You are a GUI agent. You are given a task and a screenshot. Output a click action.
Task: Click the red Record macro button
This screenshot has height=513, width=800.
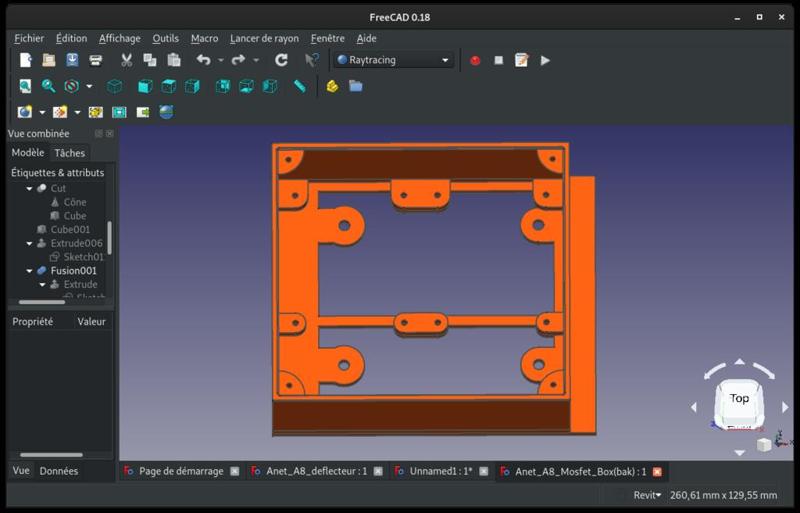click(x=475, y=60)
